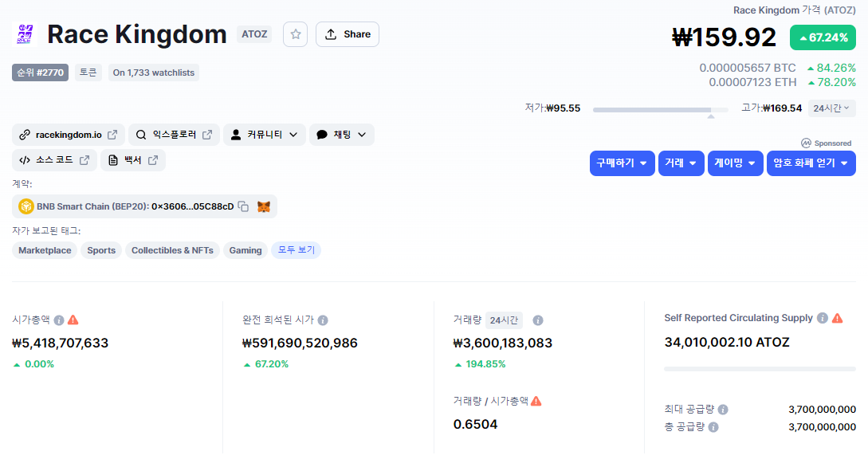Add Race Kingdom to watchlist with star
This screenshot has width=868, height=463.
coord(295,34)
